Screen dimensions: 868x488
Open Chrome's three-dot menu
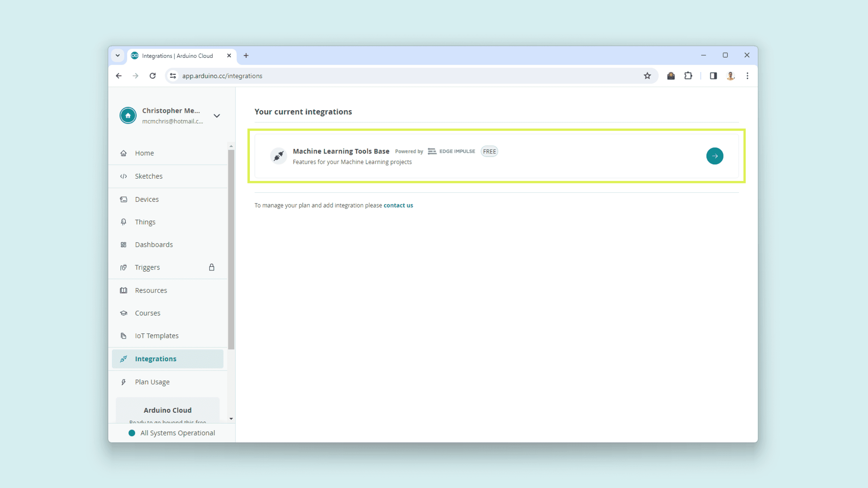[747, 76]
